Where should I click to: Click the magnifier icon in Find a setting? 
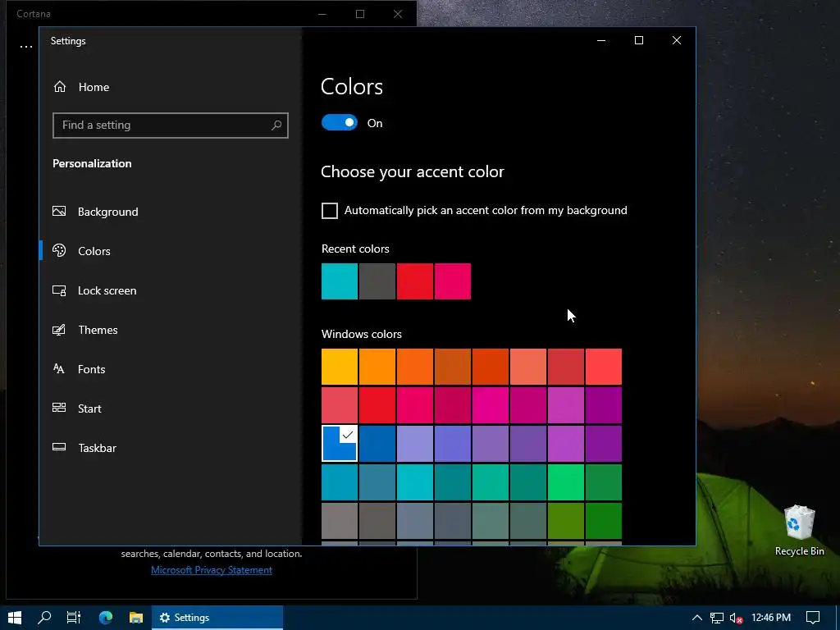[276, 126]
